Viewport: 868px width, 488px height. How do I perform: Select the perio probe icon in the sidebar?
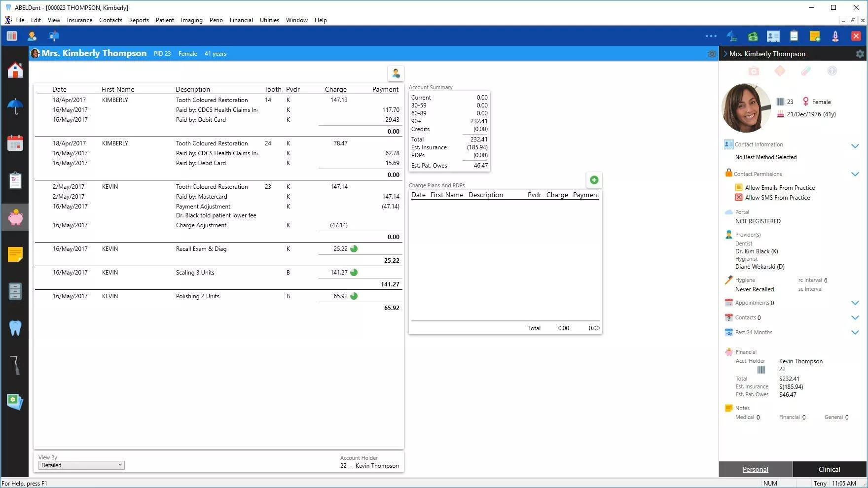[15, 365]
